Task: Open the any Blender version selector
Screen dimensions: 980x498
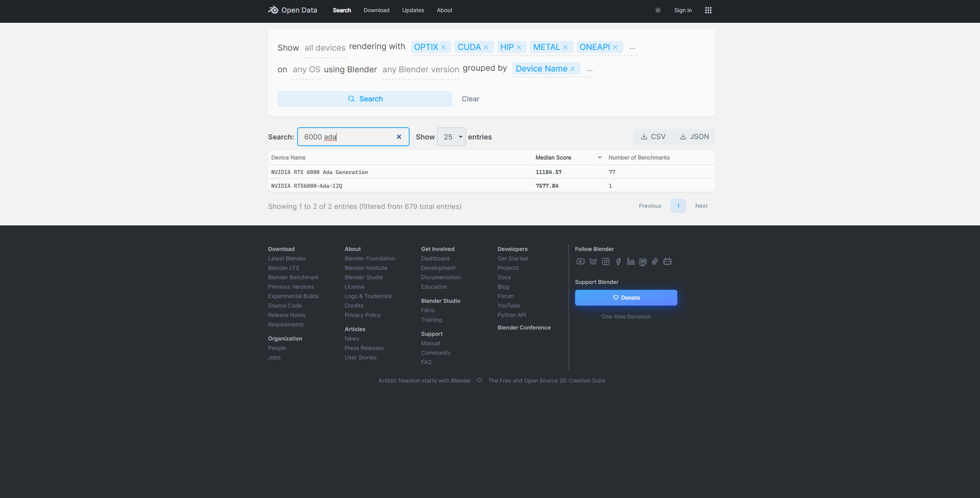Action: (421, 70)
